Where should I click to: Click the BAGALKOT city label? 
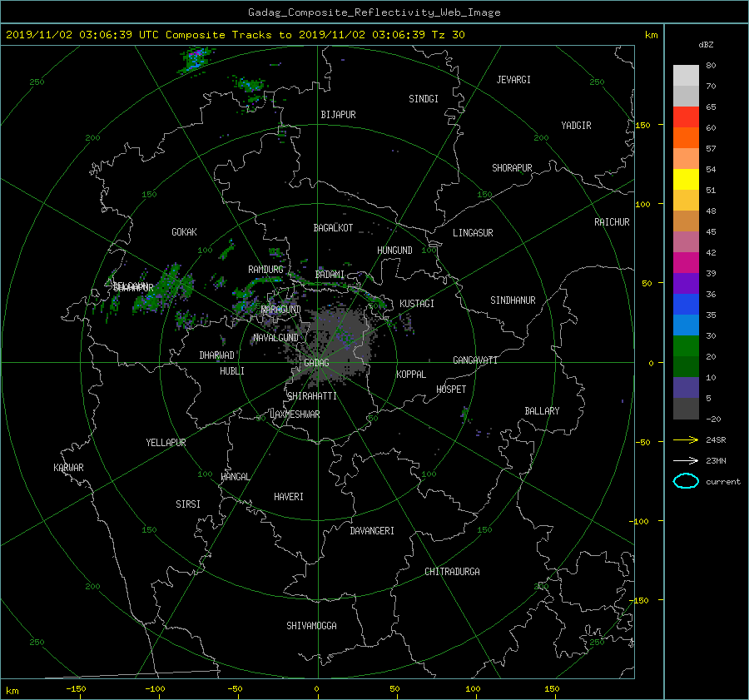333,228
